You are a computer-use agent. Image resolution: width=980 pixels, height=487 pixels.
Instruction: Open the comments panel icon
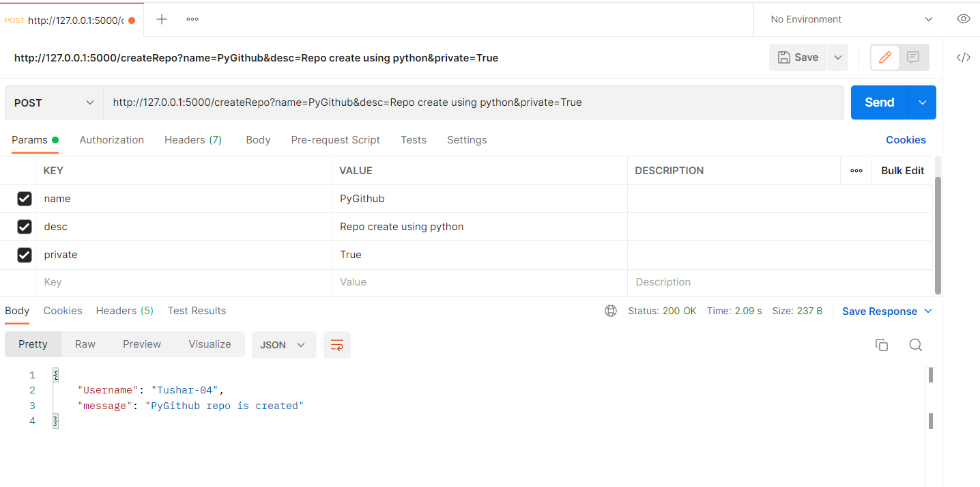pyautogui.click(x=913, y=57)
